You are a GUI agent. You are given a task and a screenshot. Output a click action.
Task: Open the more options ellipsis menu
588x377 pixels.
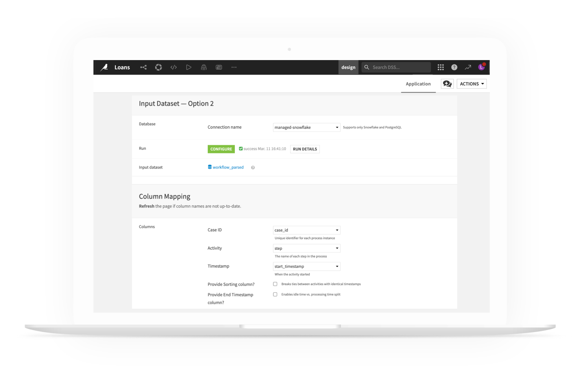pos(234,68)
